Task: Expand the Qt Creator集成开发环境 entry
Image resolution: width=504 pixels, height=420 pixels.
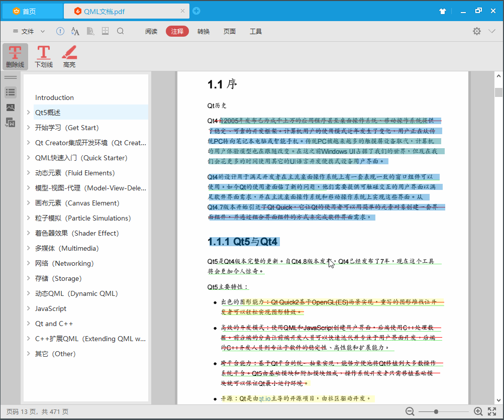Action: click(x=29, y=143)
